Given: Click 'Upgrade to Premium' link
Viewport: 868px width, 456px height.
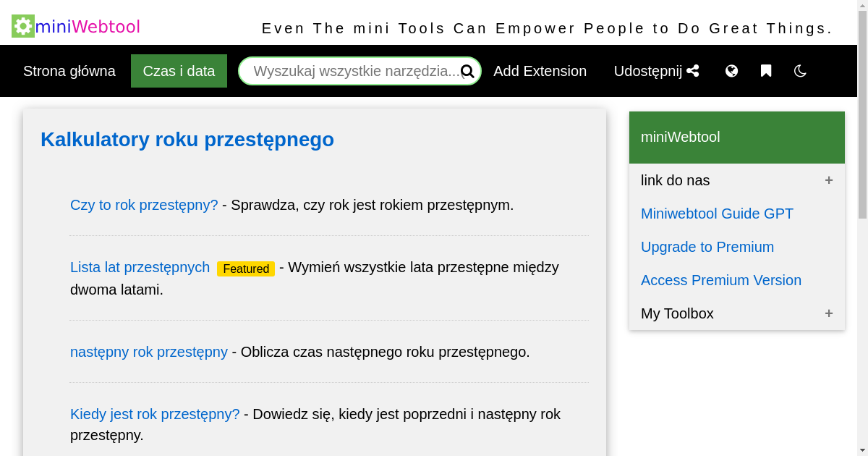Looking at the screenshot, I should [x=707, y=247].
